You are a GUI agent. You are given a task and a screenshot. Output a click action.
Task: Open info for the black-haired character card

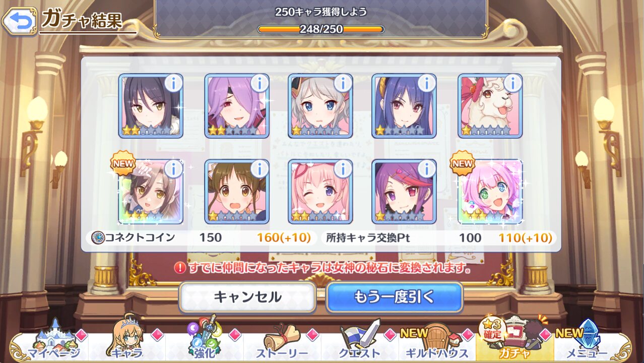[x=173, y=83]
